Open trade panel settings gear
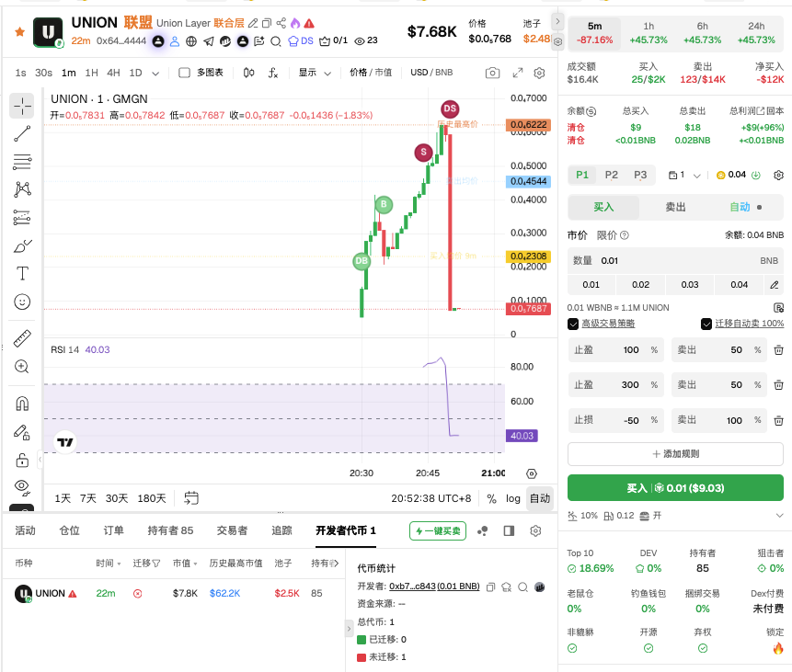Screen dimensions: 792x672 point(778,175)
